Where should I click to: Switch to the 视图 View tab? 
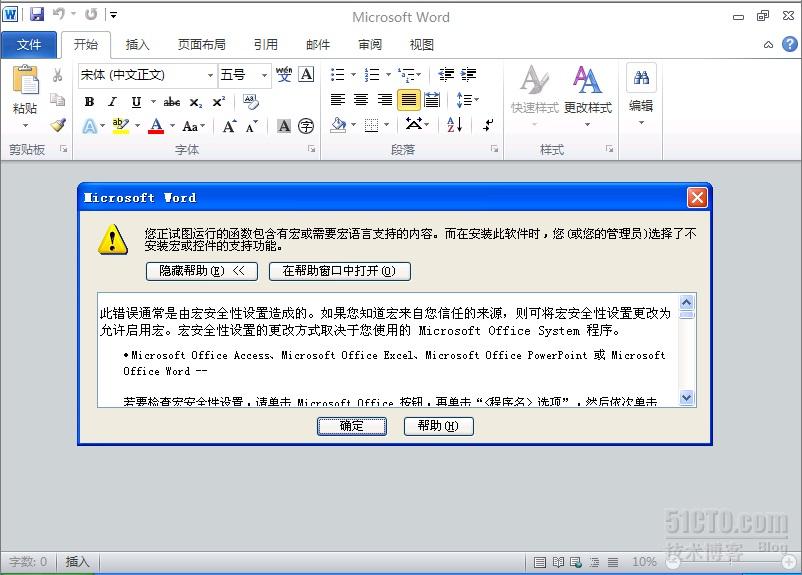tap(422, 45)
